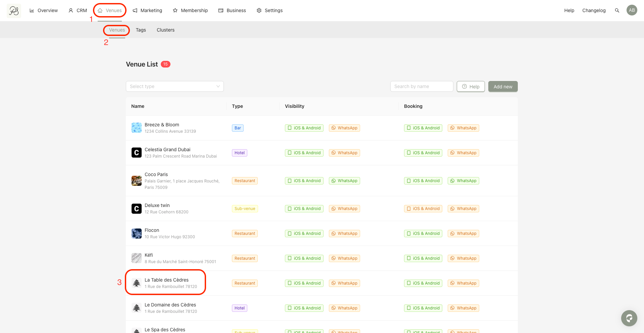Image resolution: width=644 pixels, height=333 pixels.
Task: Switch to the Clusters tab
Action: pyautogui.click(x=165, y=30)
